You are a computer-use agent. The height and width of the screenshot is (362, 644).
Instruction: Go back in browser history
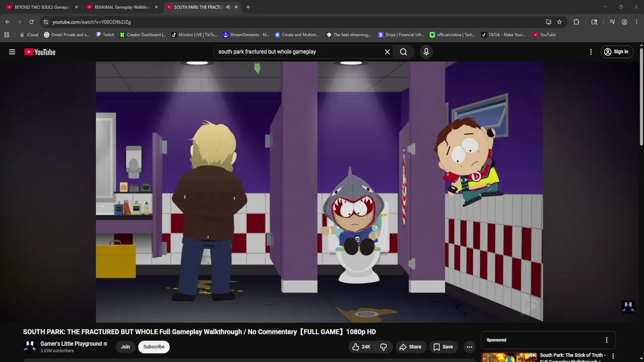[x=7, y=22]
